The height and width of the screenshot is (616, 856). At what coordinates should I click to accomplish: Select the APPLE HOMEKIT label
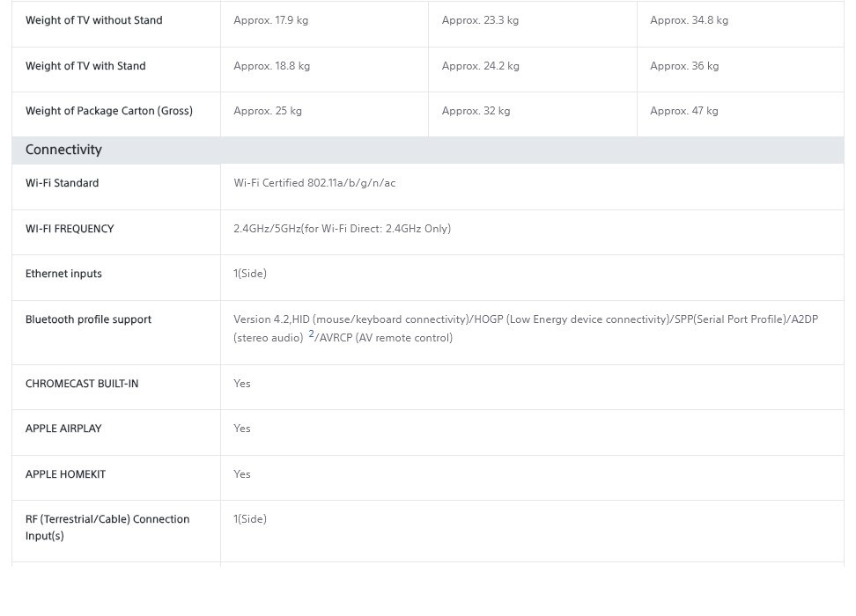[65, 474]
